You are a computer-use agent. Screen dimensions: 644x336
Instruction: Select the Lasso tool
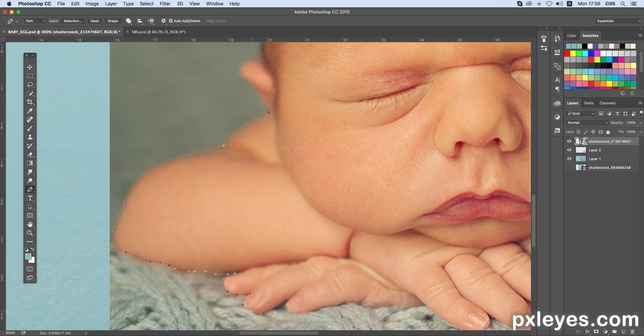point(30,85)
